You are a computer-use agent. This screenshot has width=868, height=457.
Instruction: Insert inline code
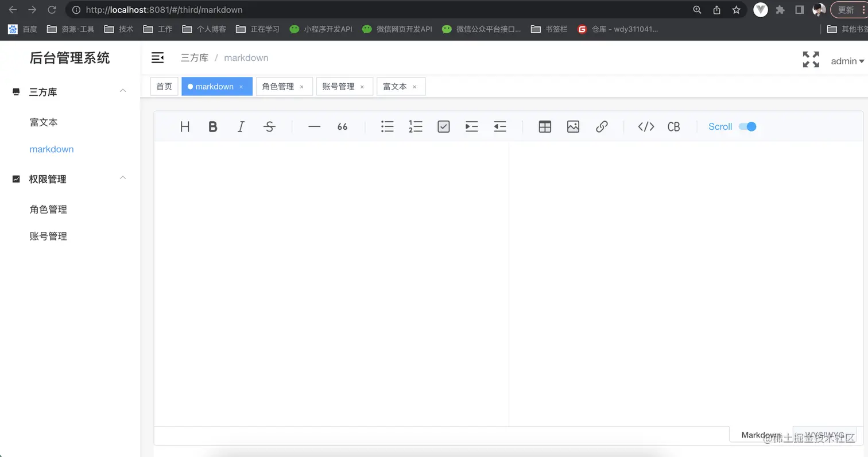coord(646,127)
